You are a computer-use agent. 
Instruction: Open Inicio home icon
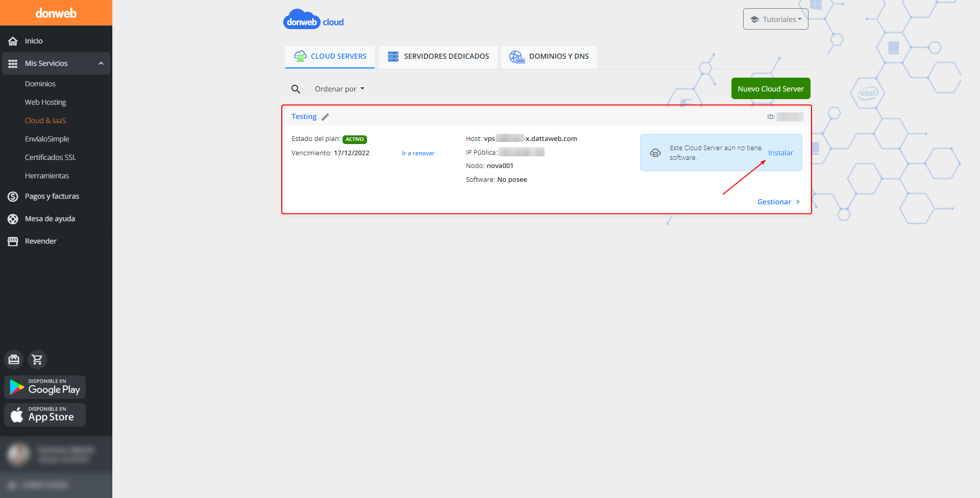tap(13, 41)
